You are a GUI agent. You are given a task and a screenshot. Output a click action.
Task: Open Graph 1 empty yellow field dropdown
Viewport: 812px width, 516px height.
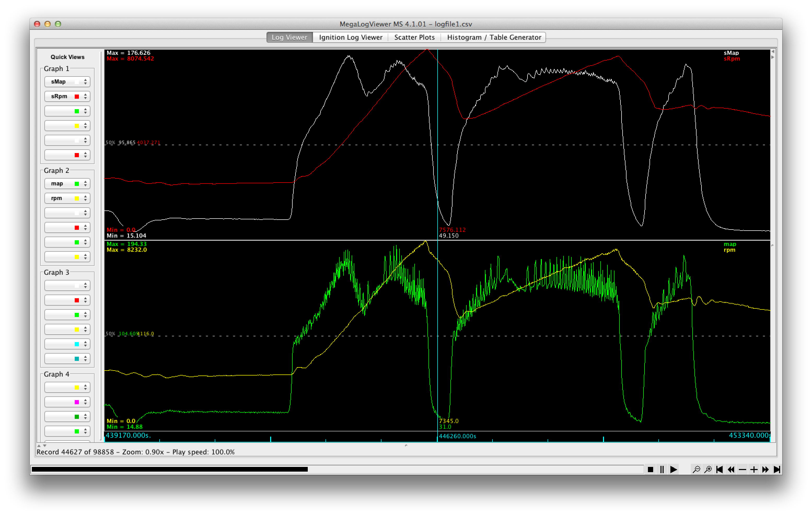coord(67,126)
